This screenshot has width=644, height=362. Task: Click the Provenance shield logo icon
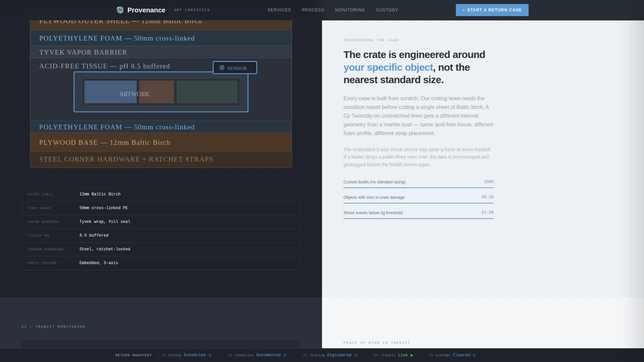pos(120,10)
